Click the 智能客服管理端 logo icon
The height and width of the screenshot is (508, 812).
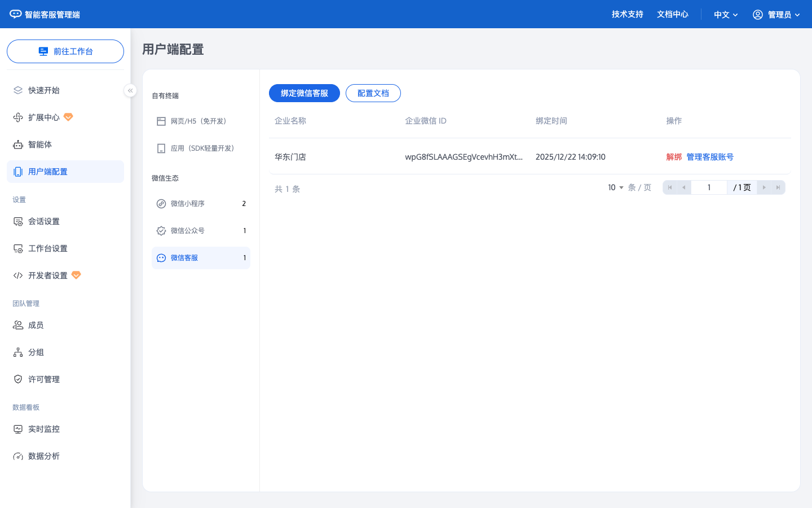(16, 14)
